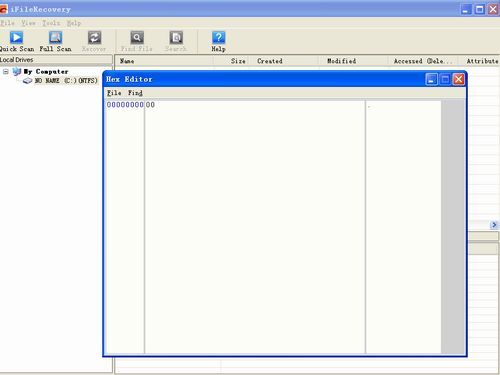Click the Recover toolbar icon
Screen dimensions: 500x375
(x=94, y=41)
